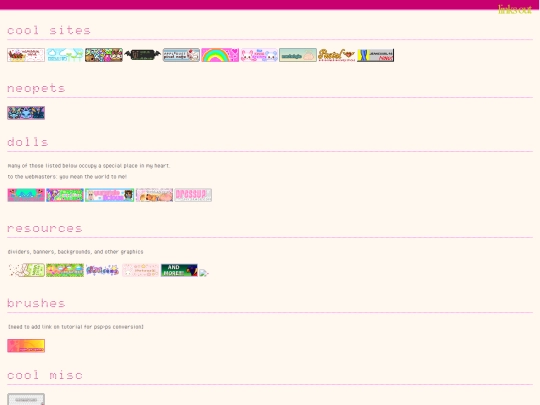Click the 'resources' heading
Screen dimensions: 540x405
45,228
